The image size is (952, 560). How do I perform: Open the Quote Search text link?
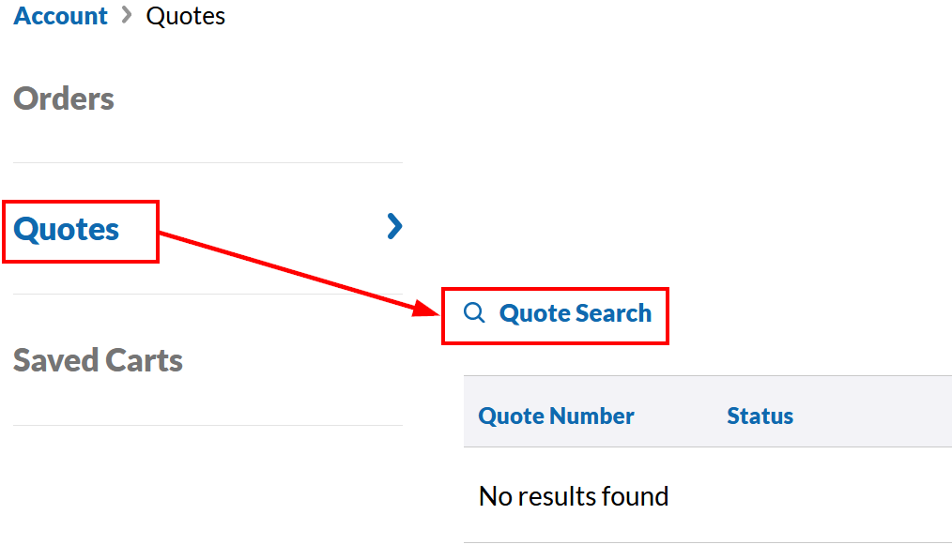(x=575, y=313)
